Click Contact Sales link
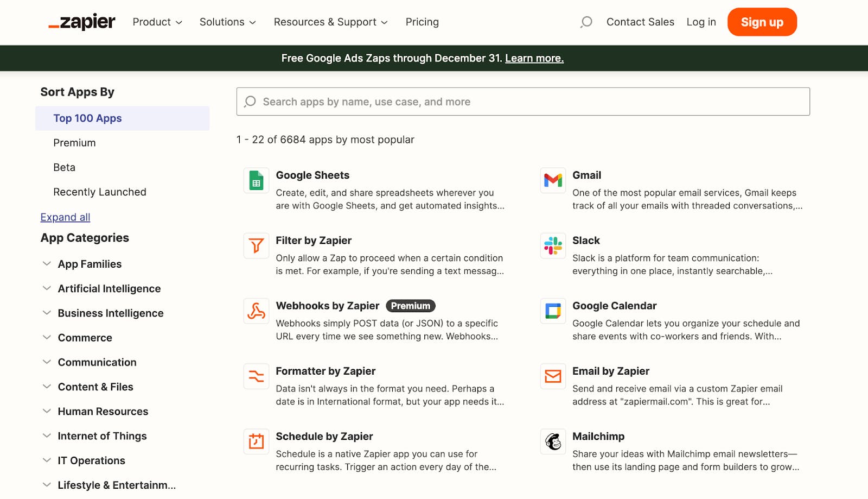868x499 pixels. (x=640, y=22)
